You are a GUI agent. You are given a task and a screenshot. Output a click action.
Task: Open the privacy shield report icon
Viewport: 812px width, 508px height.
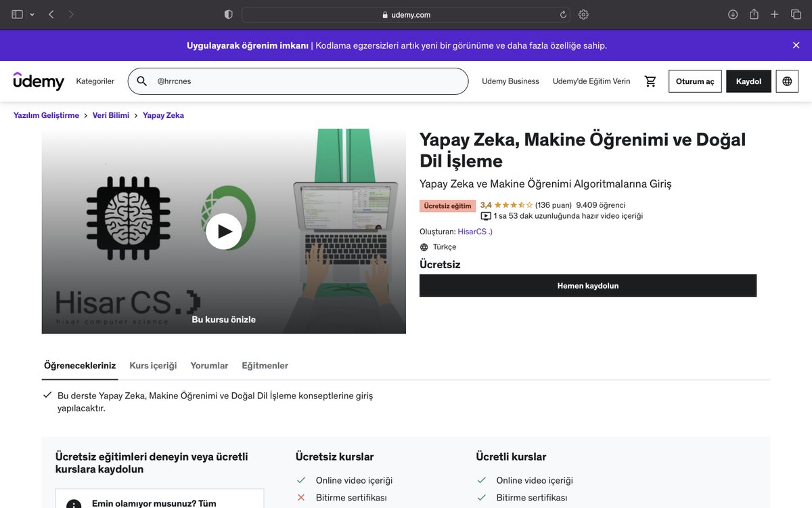(x=228, y=14)
